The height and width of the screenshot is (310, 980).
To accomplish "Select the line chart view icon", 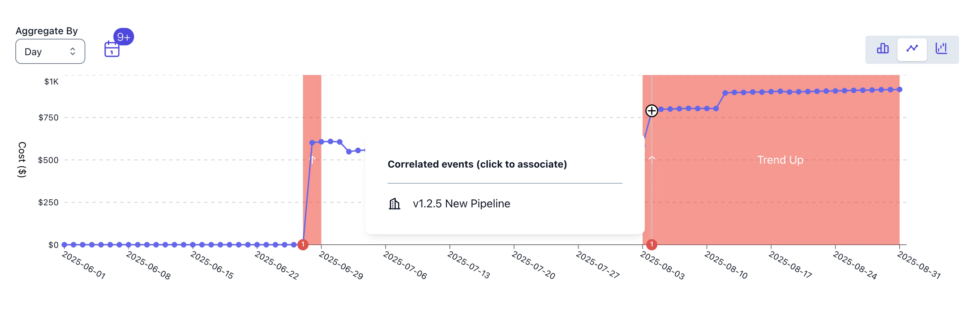I will 912,49.
